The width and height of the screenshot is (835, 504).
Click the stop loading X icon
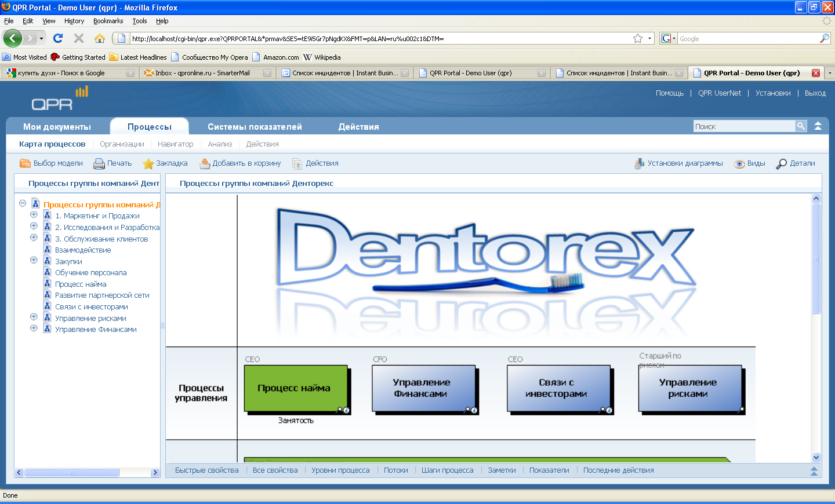[x=79, y=38]
